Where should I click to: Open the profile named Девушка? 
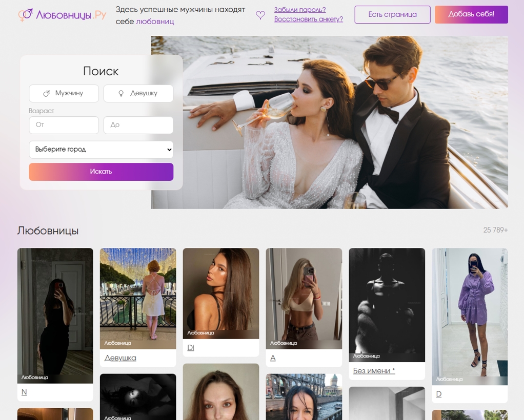(x=120, y=358)
